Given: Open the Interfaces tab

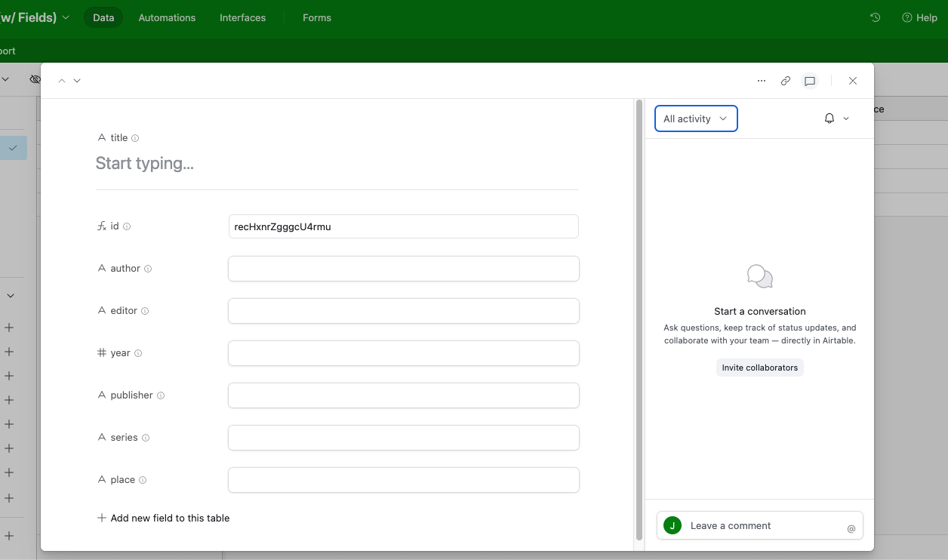Looking at the screenshot, I should (242, 17).
